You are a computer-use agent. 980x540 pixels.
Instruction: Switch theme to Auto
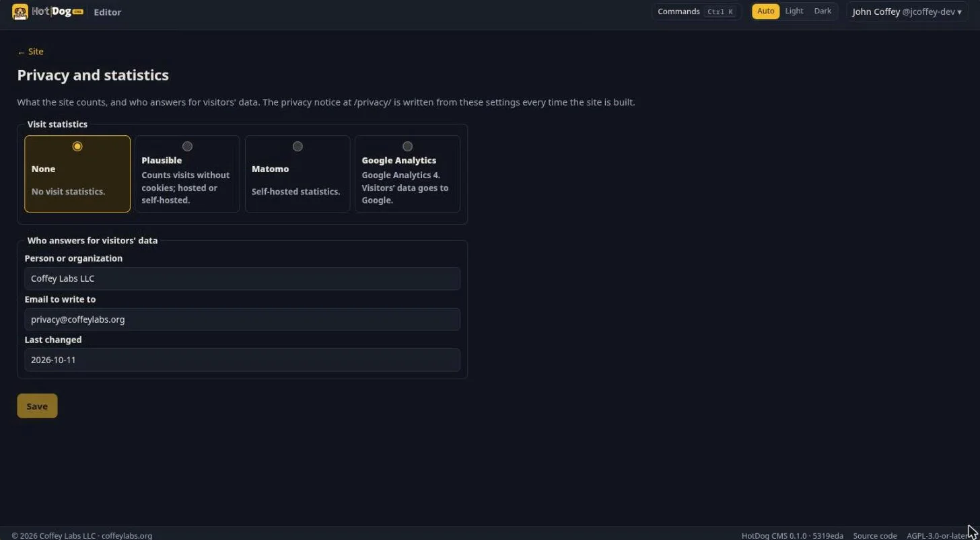pyautogui.click(x=765, y=11)
